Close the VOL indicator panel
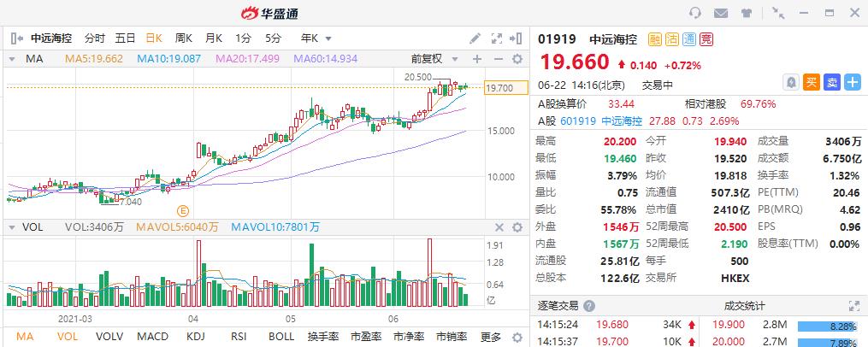 [499, 226]
